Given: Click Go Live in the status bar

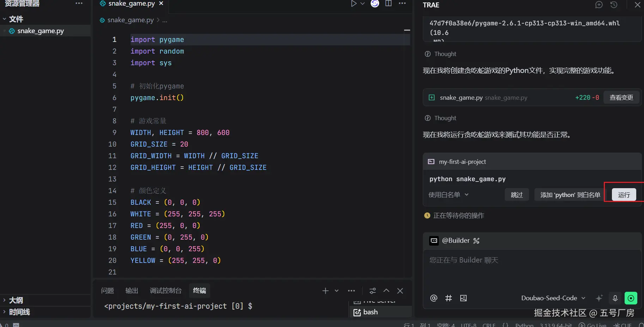Looking at the screenshot, I should (x=593, y=325).
